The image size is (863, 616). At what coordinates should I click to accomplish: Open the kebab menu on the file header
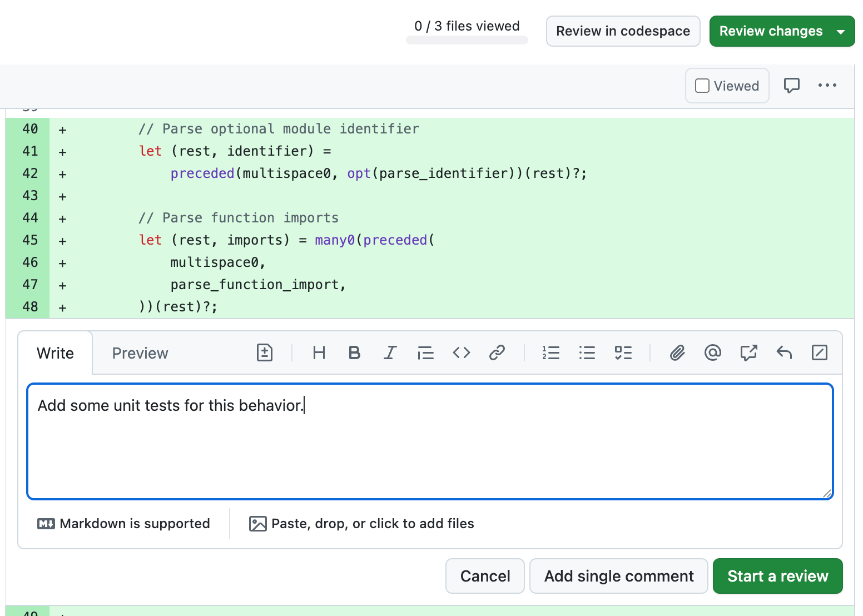(827, 85)
